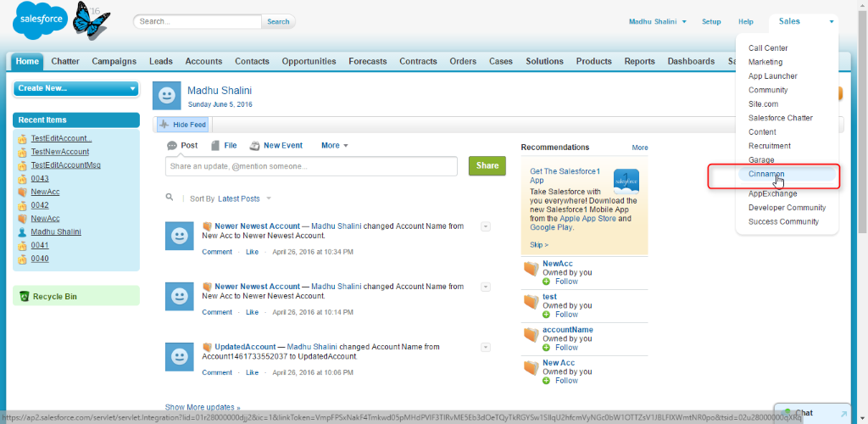868x424 pixels.
Task: Switch to the Opportunities tab
Action: (309, 61)
